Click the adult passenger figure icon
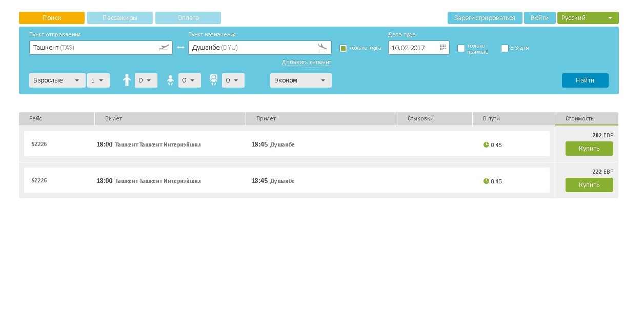 [x=127, y=80]
